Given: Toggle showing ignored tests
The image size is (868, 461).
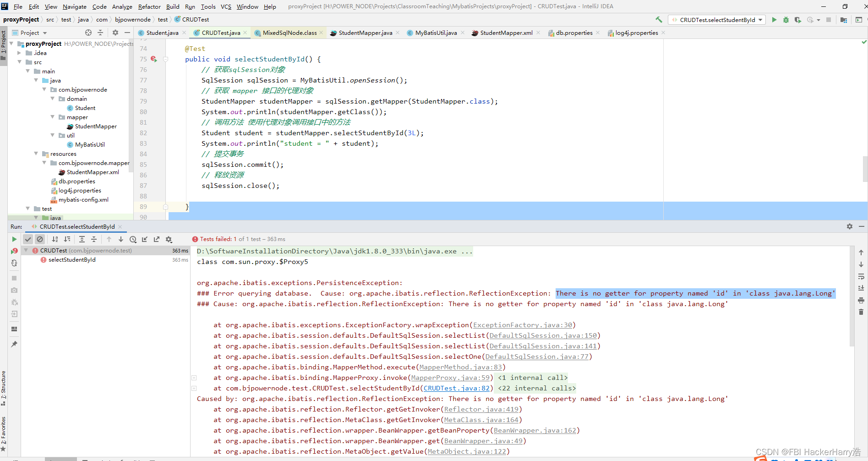Looking at the screenshot, I should coord(40,239).
